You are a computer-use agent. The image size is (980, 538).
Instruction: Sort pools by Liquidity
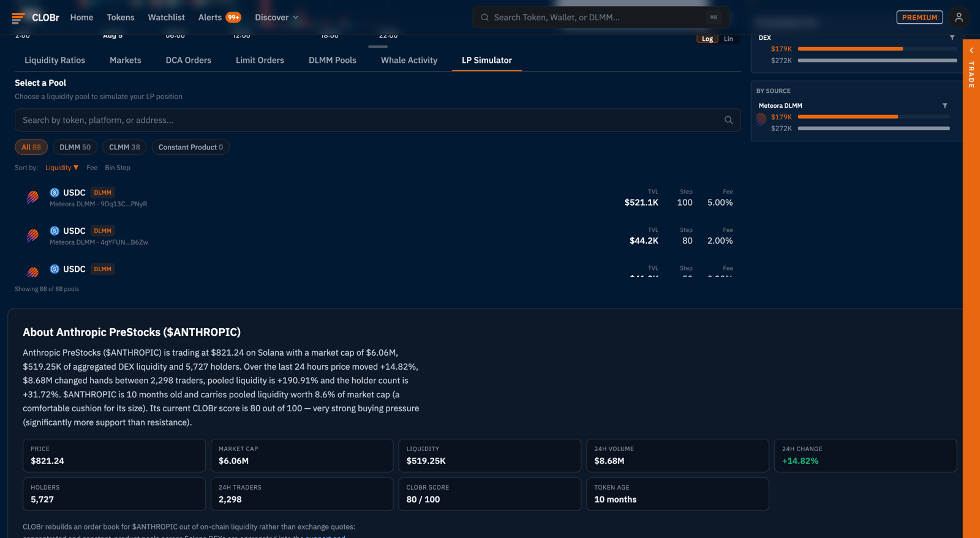(x=62, y=167)
